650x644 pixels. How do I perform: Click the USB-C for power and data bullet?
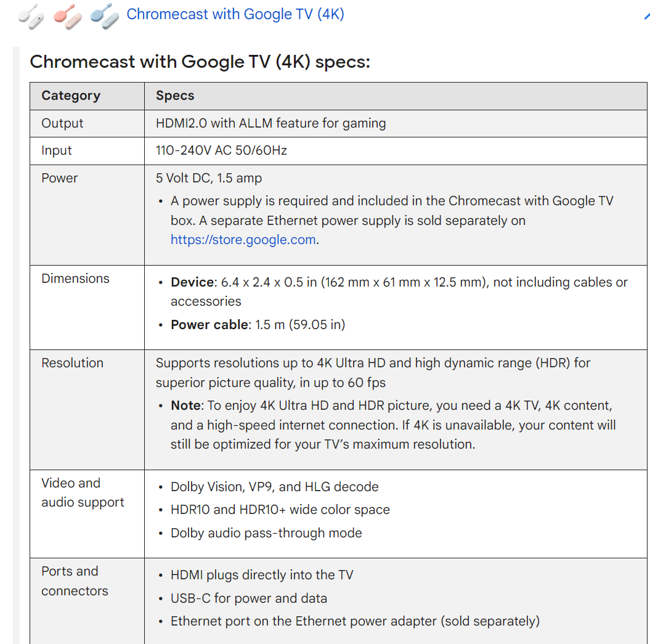click(x=248, y=598)
